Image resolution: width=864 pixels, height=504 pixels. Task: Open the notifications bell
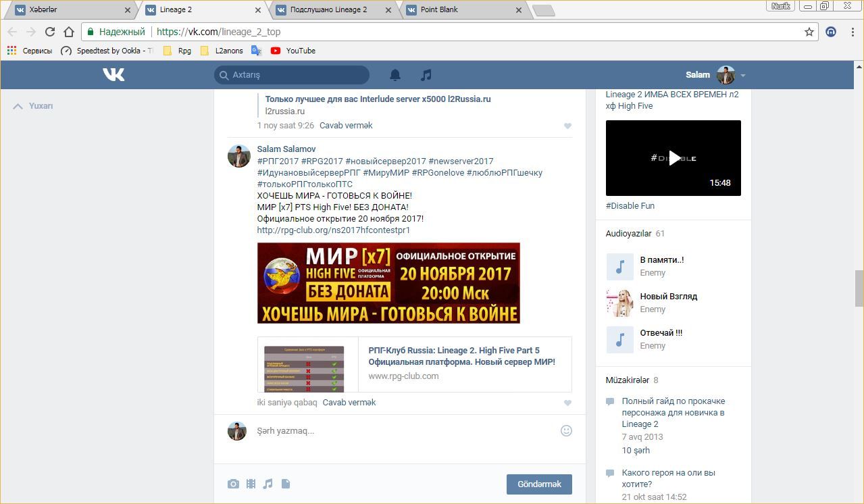tap(395, 75)
